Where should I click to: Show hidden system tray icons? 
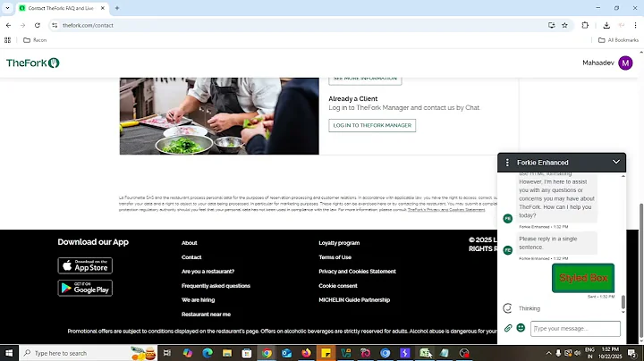pos(548,353)
